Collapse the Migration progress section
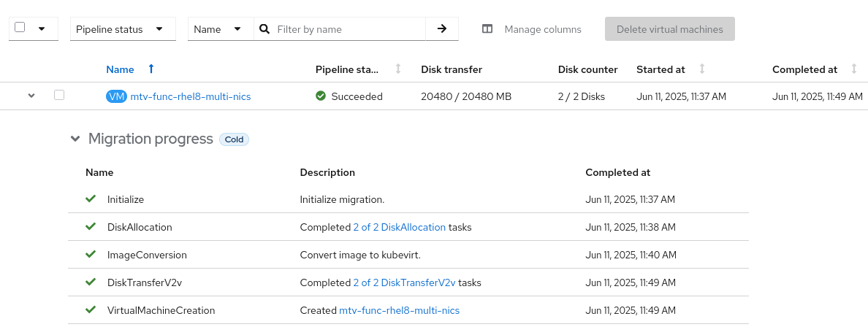Image resolution: width=868 pixels, height=327 pixels. (x=75, y=139)
